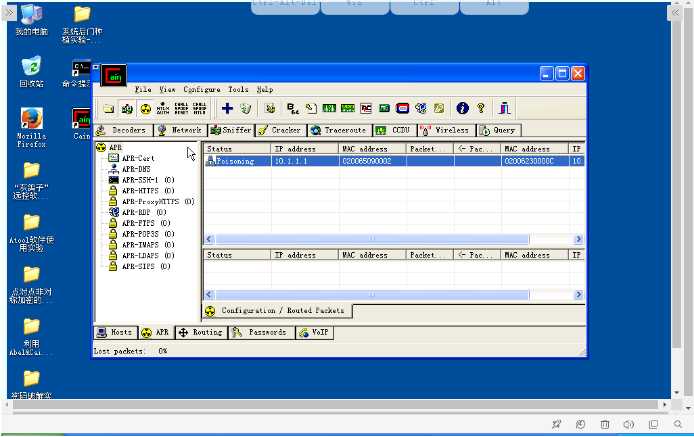Click the Exit door toolbar icon
694x437 pixels.
pos(504,108)
